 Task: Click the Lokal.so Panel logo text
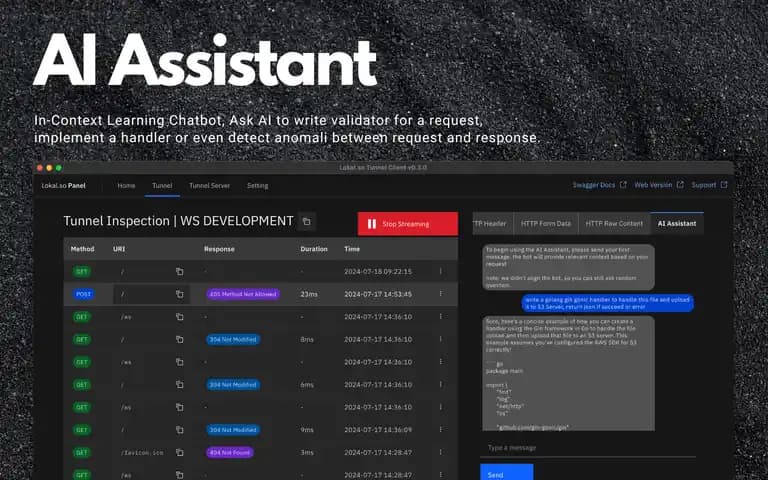(x=64, y=186)
